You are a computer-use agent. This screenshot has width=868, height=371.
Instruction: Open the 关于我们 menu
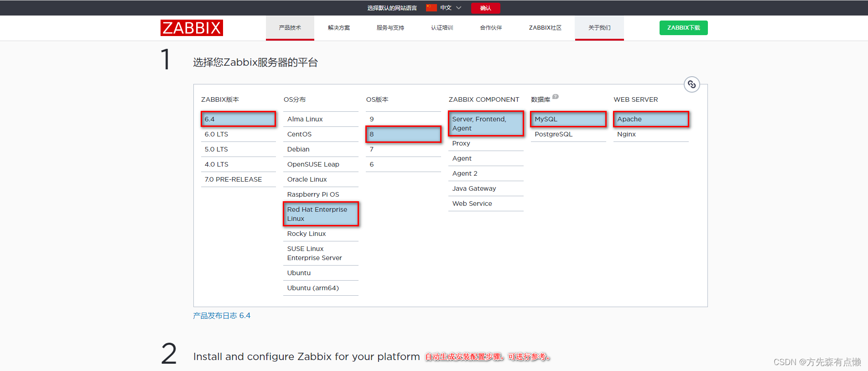tap(599, 28)
